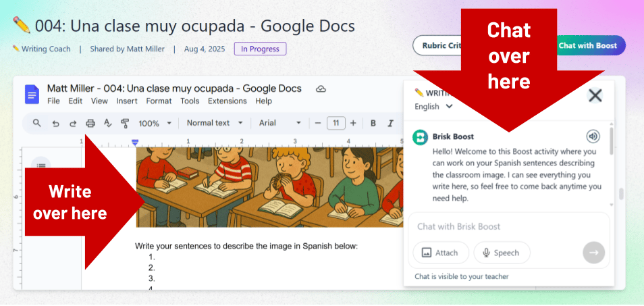Image resolution: width=644 pixels, height=306 pixels.
Task: Click the classroom image in document
Action: 269,187
